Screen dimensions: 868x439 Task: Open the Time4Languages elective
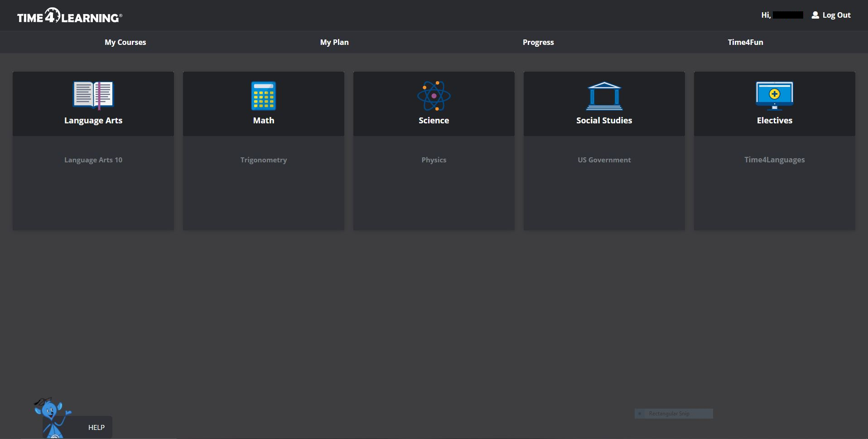pyautogui.click(x=774, y=160)
